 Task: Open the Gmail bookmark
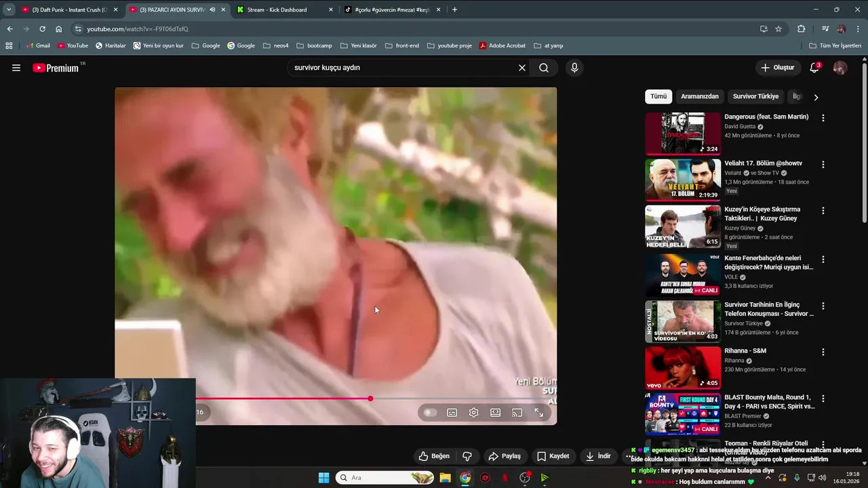point(38,45)
